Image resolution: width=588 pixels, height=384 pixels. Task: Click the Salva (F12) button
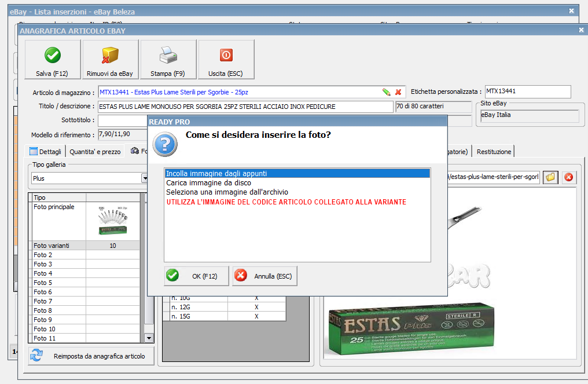(x=53, y=59)
